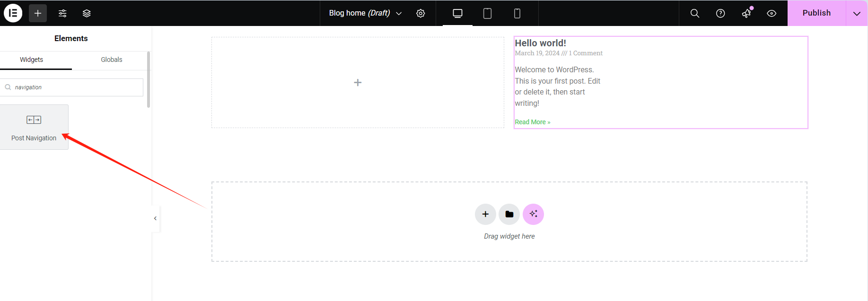Switch to tablet responsive view

pyautogui.click(x=487, y=13)
